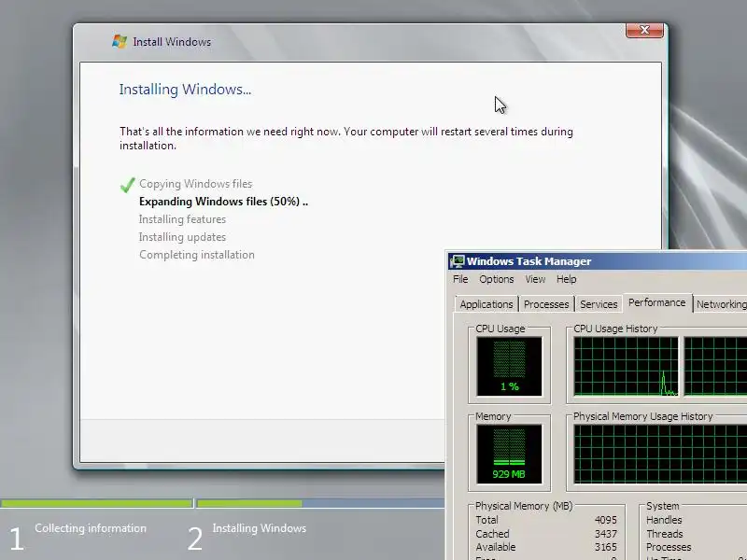747x560 pixels.
Task: Switch to the Processes tab
Action: pyautogui.click(x=546, y=304)
